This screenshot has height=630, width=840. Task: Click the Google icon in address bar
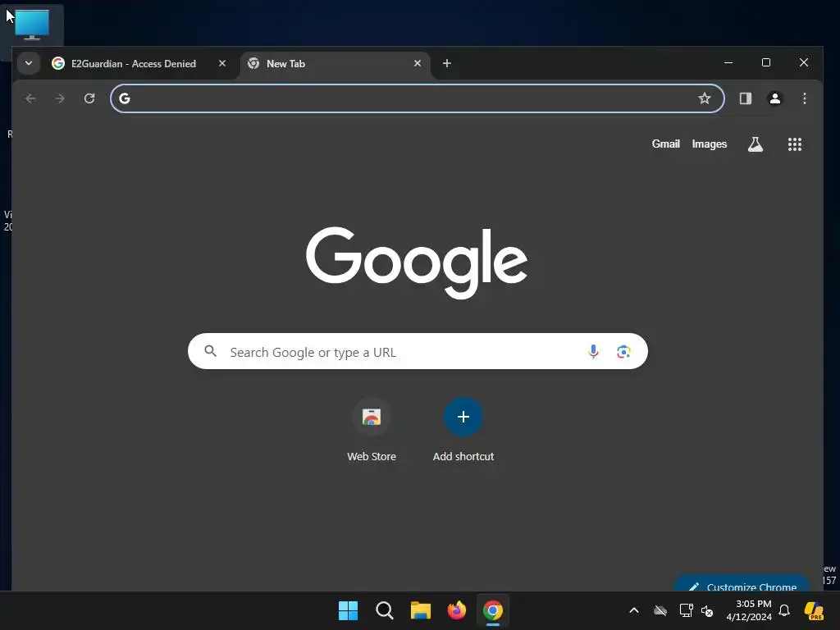(x=125, y=98)
